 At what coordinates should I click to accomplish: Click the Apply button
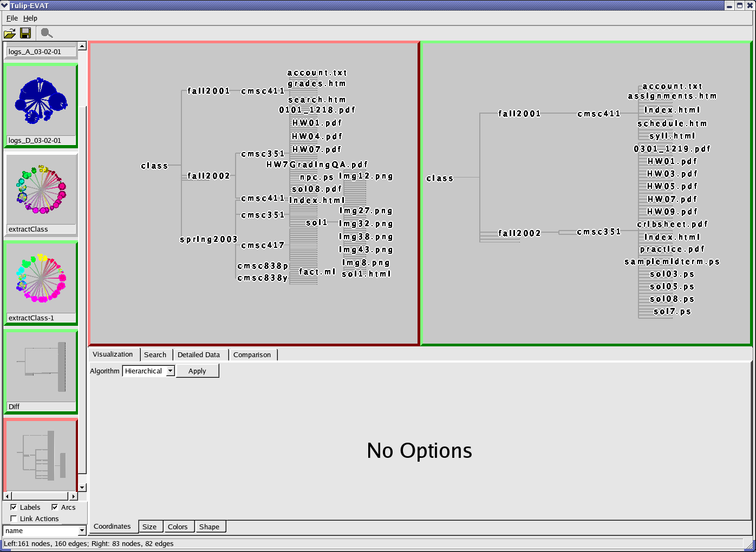197,371
